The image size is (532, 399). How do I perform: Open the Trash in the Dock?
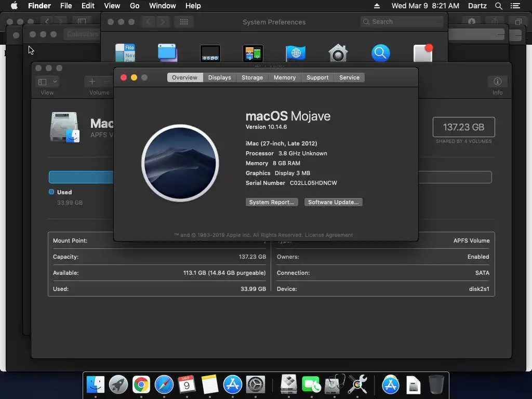pyautogui.click(x=436, y=384)
